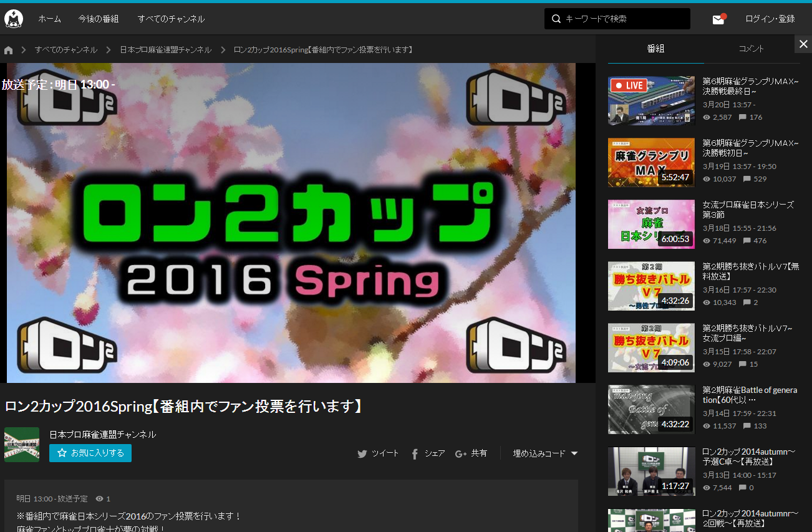The width and height of the screenshot is (812, 532).
Task: Click breadcrumb ロン2カップ2016Spring title
Action: tap(323, 50)
